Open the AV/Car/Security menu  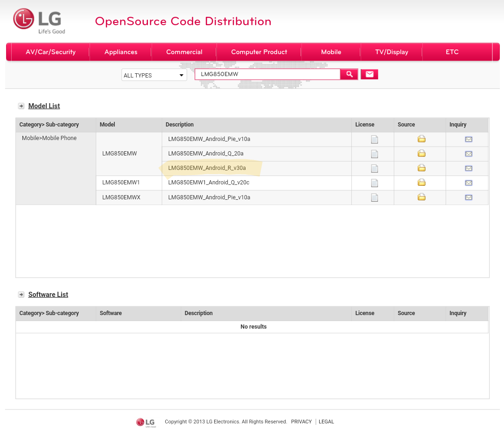(50, 52)
